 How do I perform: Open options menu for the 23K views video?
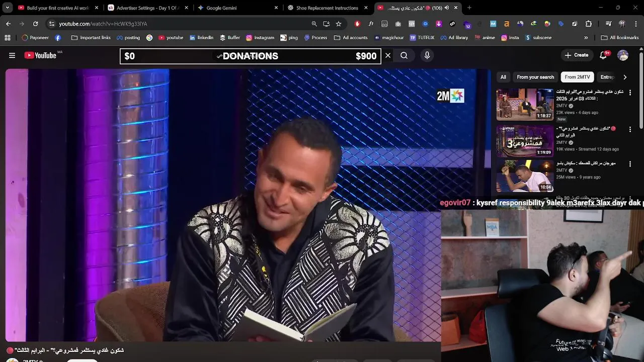[630, 93]
